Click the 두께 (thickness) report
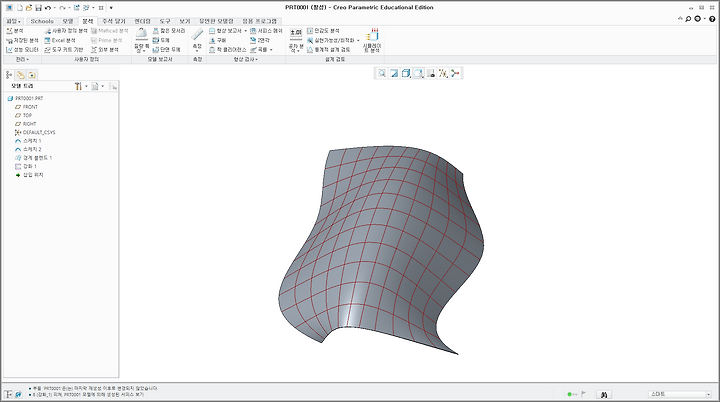This screenshot has height=402, width=720. pos(161,40)
